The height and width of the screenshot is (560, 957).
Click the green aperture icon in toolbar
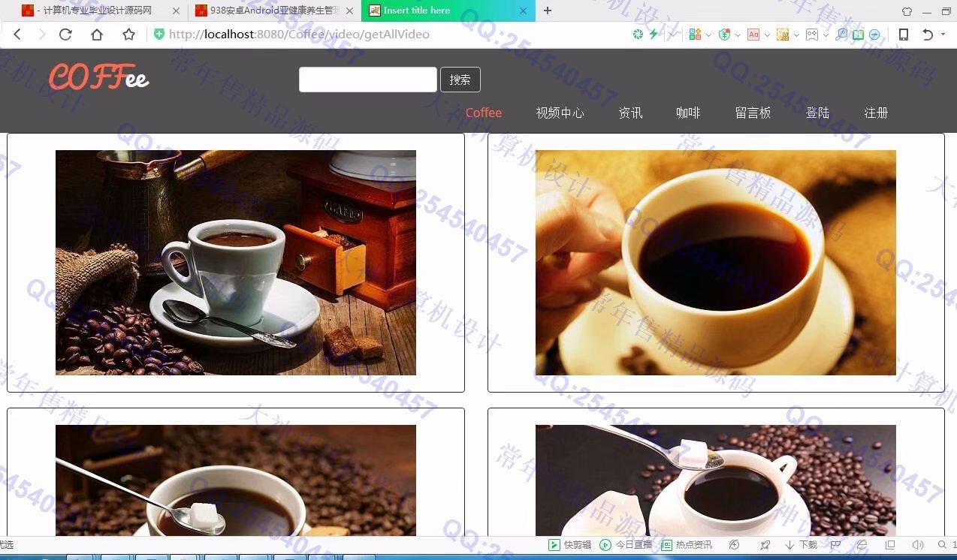[x=638, y=35]
